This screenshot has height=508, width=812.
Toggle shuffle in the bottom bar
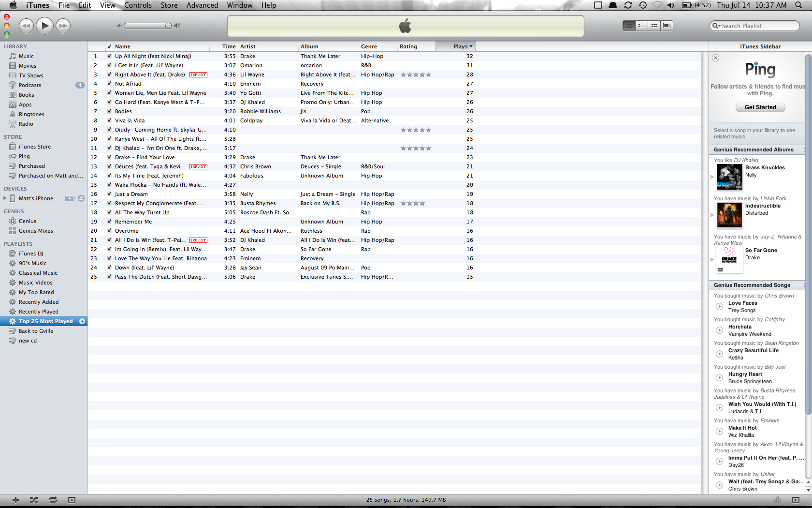pos(34,500)
